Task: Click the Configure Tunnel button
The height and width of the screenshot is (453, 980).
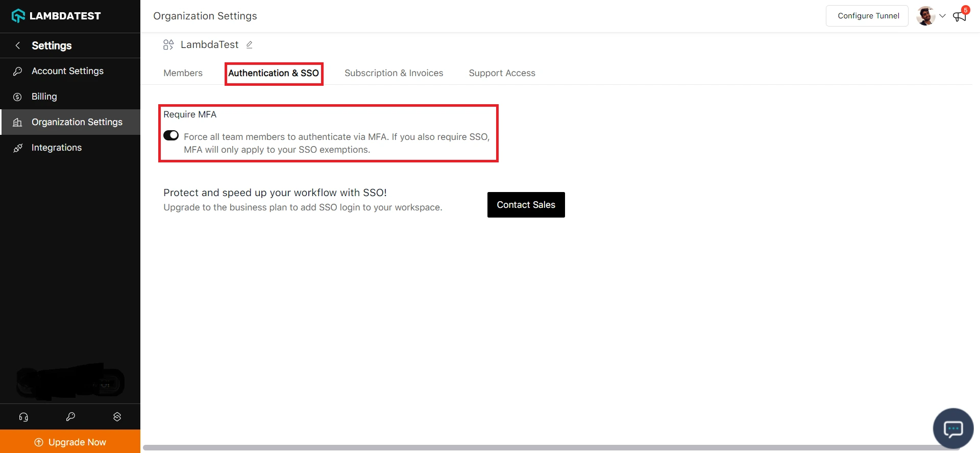Action: (x=868, y=16)
